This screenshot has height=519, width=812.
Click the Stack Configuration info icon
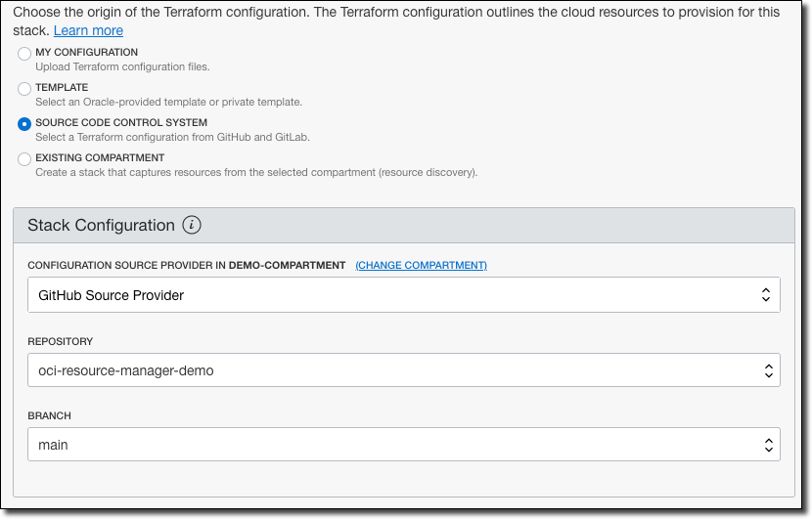coord(193,226)
